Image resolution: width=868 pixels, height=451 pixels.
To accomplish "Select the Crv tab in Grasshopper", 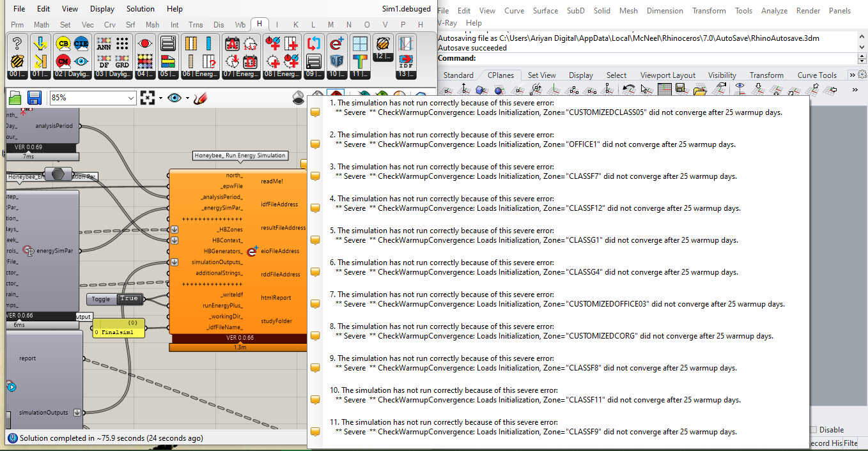I will 109,25.
